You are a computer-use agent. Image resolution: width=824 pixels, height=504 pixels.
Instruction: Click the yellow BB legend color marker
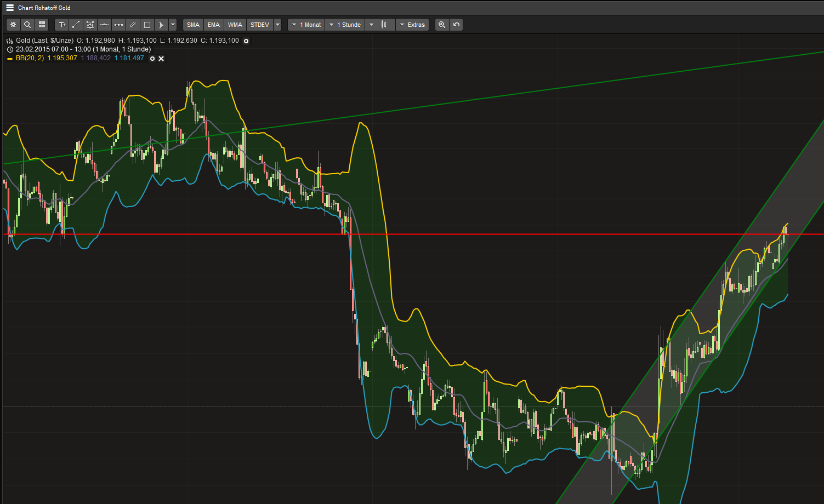point(9,58)
